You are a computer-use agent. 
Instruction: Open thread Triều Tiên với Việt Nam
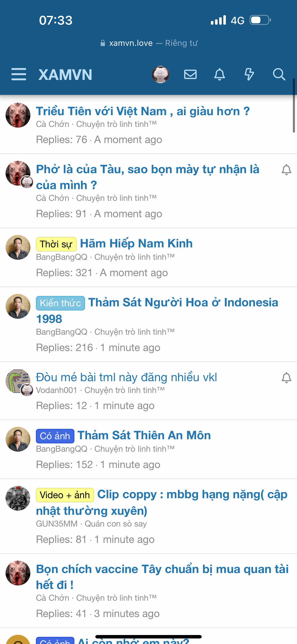coord(143,111)
